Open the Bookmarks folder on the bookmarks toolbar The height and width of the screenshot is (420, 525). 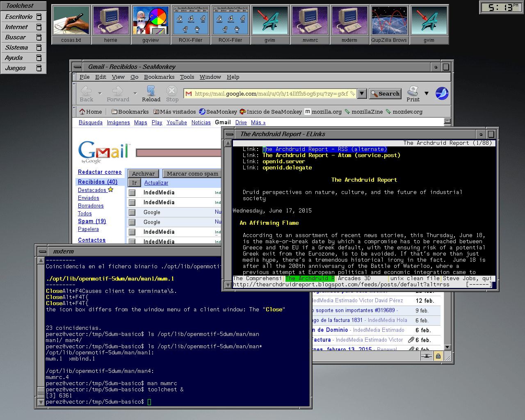pos(130,112)
